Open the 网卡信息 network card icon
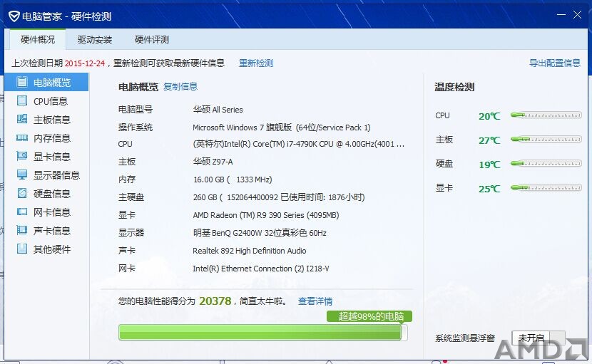The image size is (592, 364). [22, 212]
